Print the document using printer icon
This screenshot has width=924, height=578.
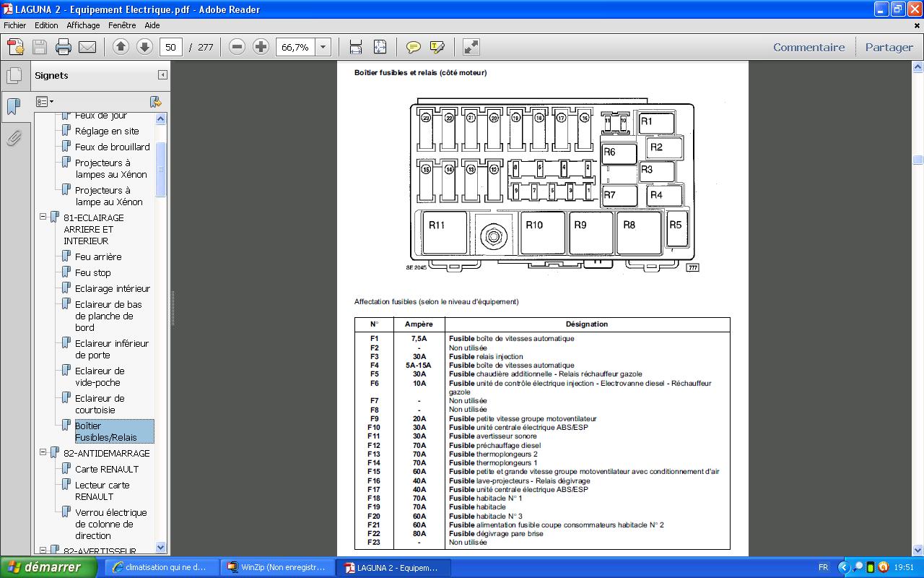tap(64, 47)
